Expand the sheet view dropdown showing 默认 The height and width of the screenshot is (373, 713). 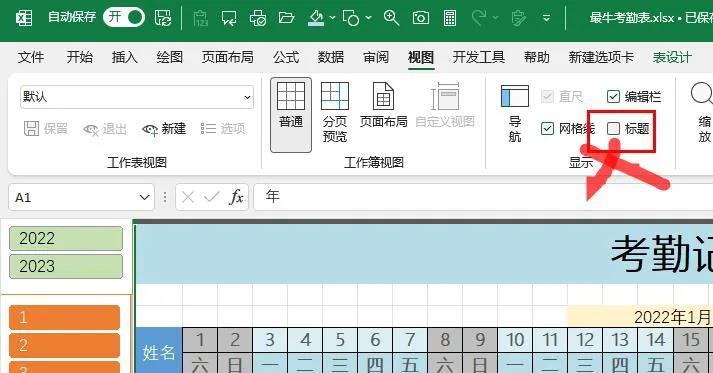247,97
